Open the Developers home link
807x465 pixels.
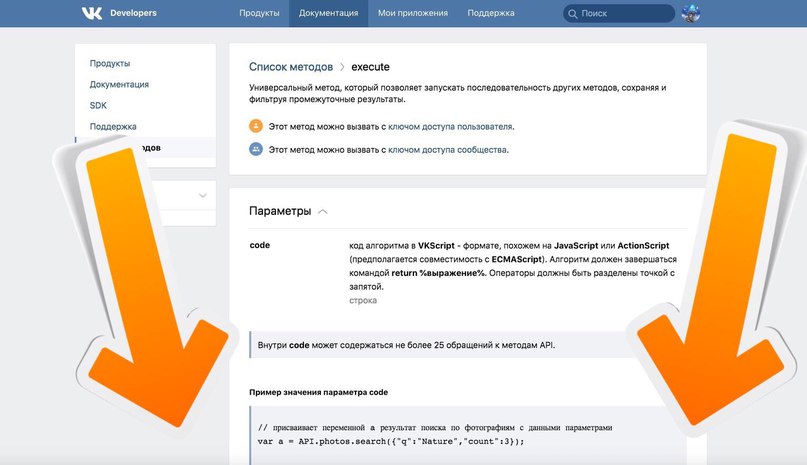point(133,13)
